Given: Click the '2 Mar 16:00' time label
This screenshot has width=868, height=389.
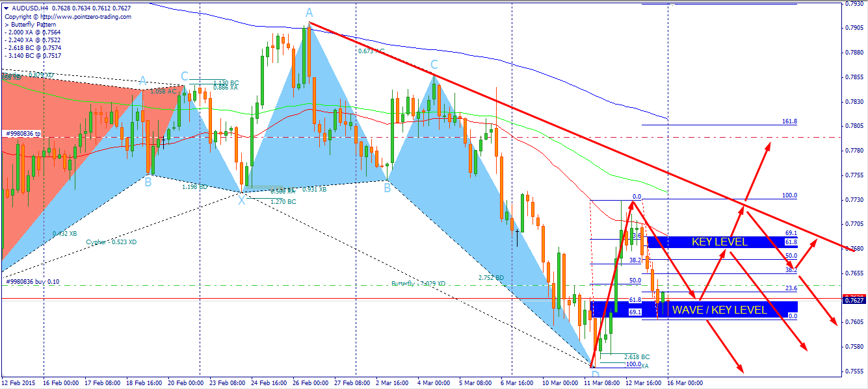Looking at the screenshot, I should pos(392,383).
